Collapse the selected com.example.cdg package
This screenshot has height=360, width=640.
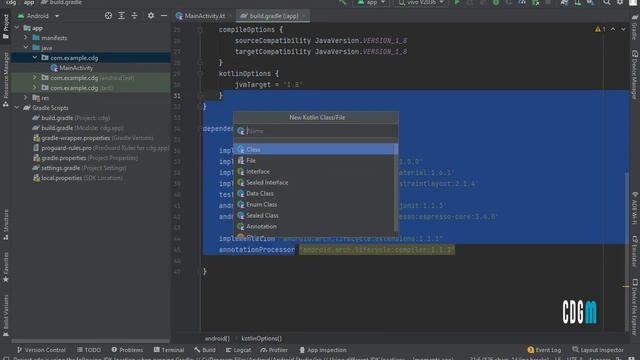click(x=35, y=58)
